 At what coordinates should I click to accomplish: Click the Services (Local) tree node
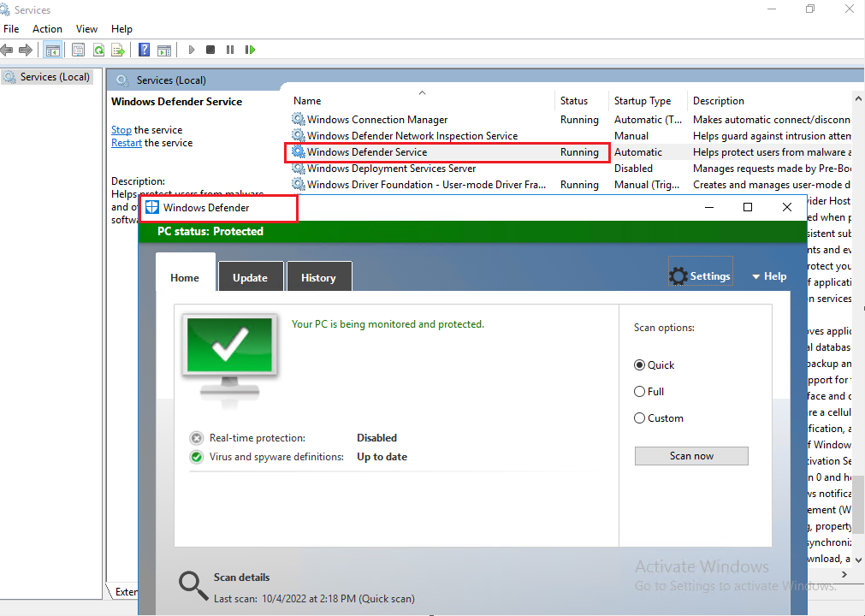click(x=47, y=77)
